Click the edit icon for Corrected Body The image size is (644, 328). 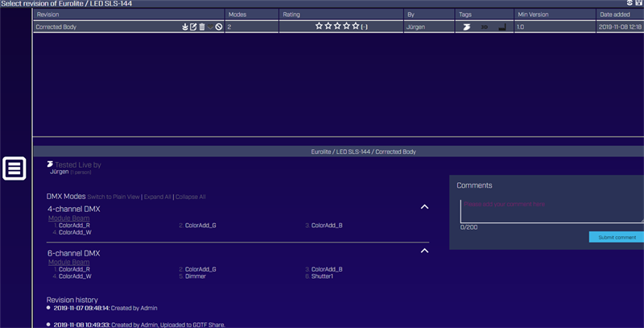click(193, 27)
